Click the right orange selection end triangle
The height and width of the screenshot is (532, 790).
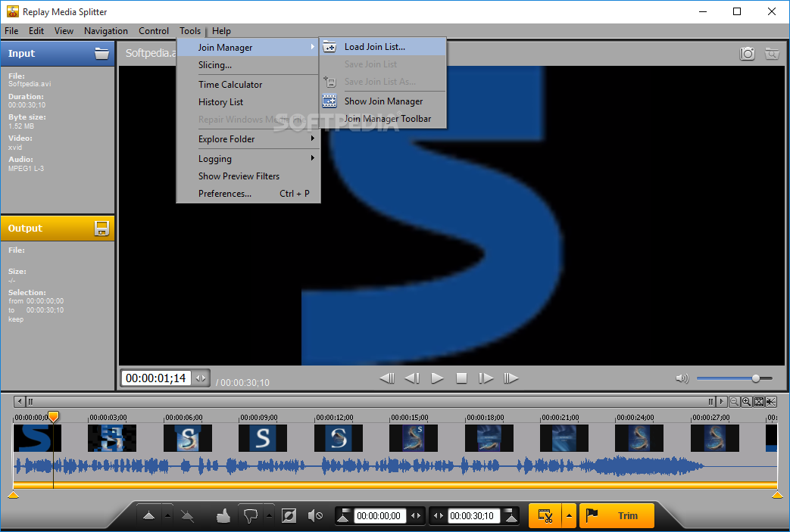point(777,495)
